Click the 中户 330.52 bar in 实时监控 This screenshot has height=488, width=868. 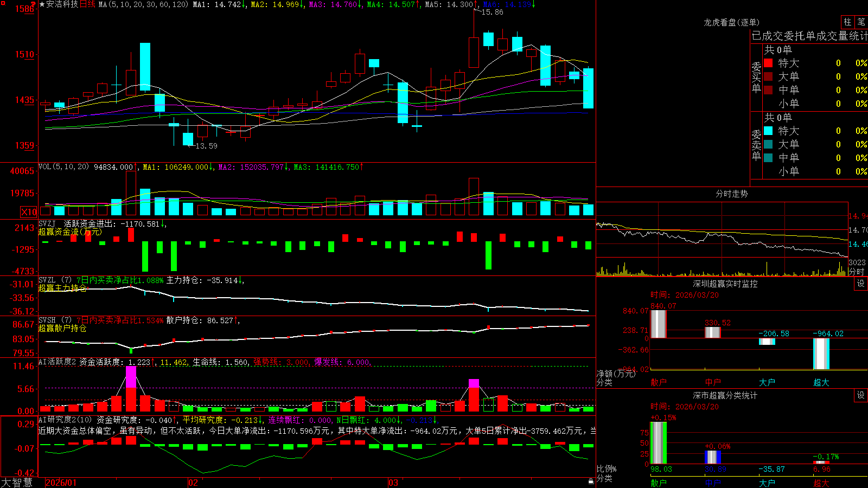(712, 332)
